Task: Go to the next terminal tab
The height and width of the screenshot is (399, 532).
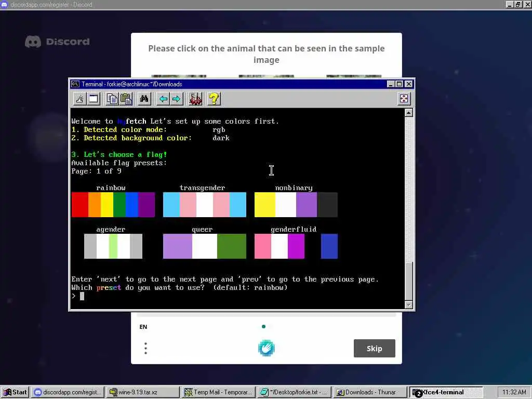Action: (177, 99)
